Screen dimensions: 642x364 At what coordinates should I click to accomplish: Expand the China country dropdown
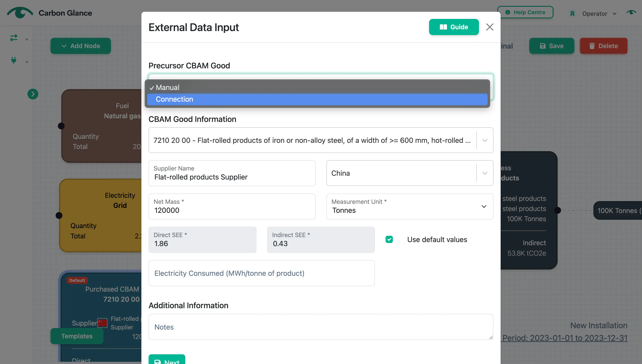(410, 173)
